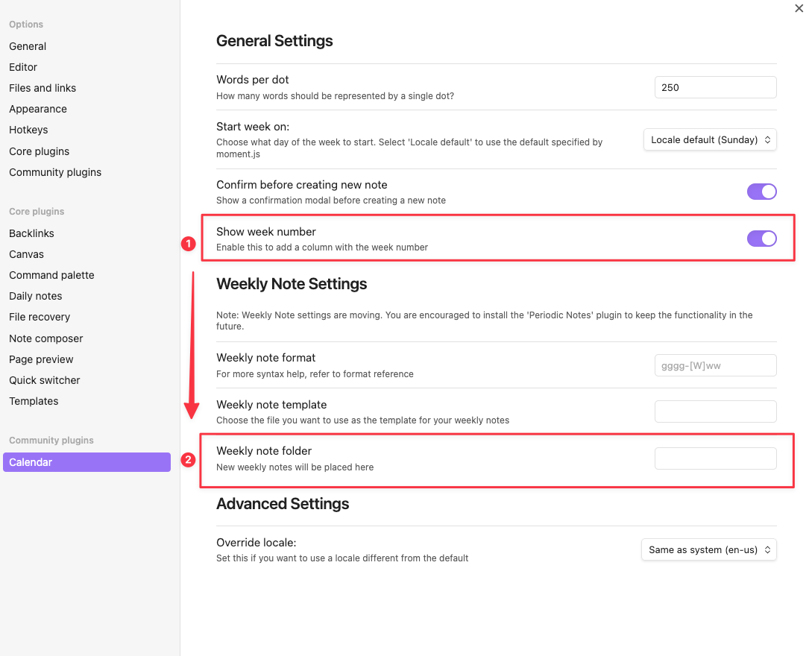812x656 pixels.
Task: Open Canvas plugin settings
Action: point(26,254)
